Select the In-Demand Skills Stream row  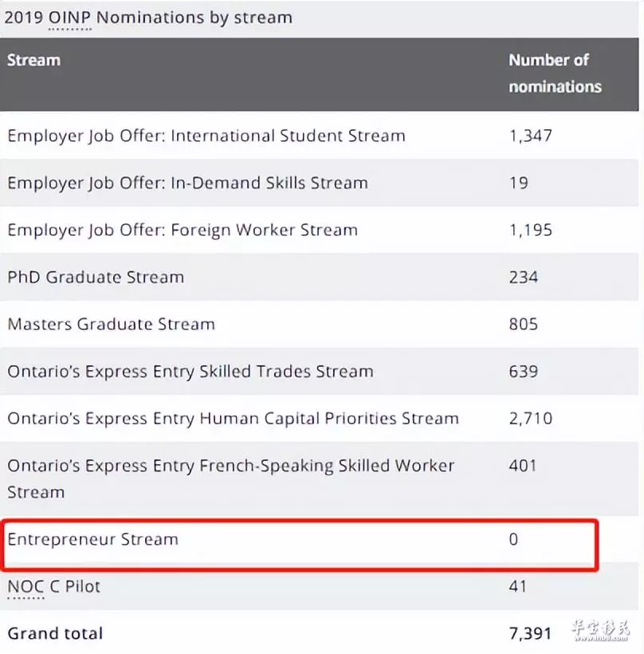coord(320,183)
